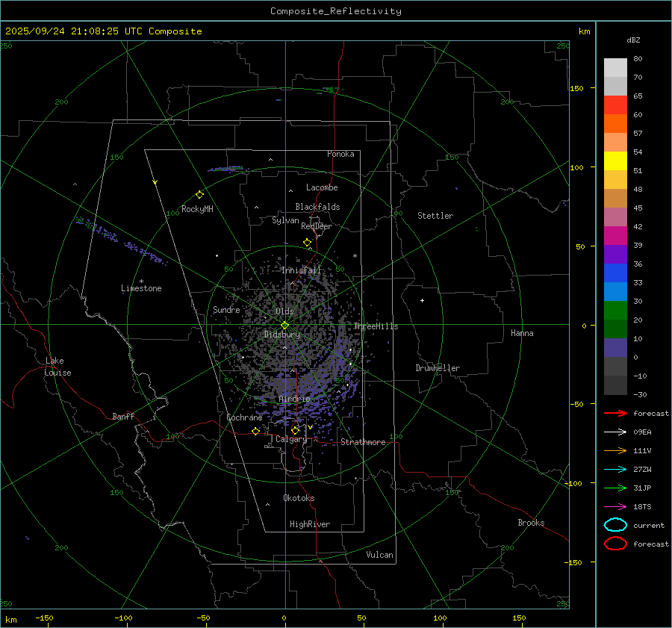This screenshot has height=628, width=672.
Task: Select the Drumheller label on the map
Action: [438, 368]
